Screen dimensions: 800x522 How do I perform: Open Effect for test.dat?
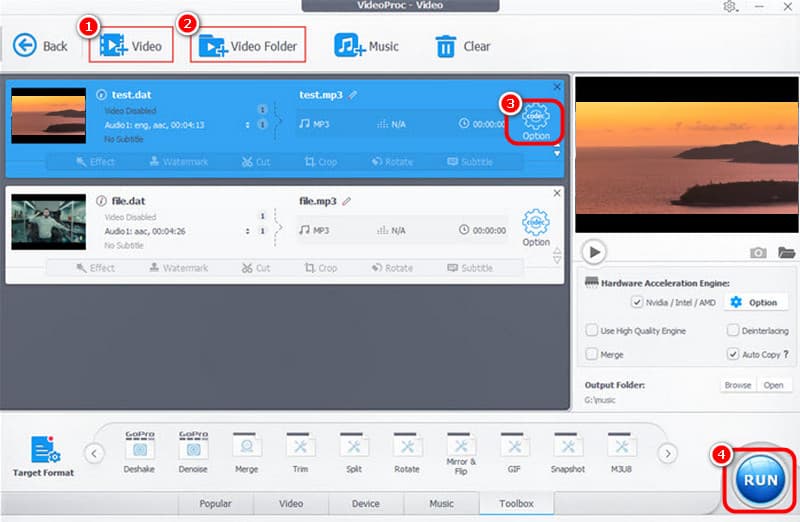[x=95, y=162]
